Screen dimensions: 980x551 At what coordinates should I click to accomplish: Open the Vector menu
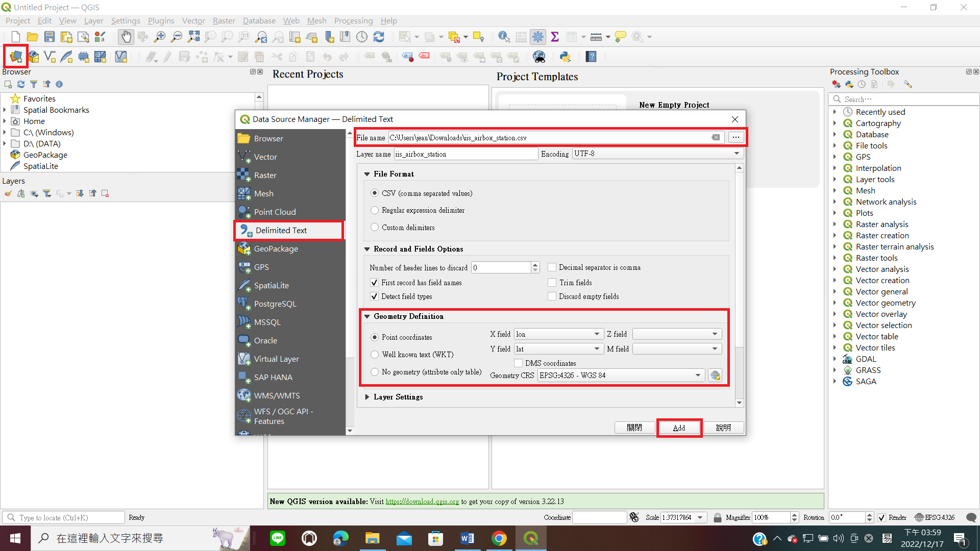tap(193, 21)
